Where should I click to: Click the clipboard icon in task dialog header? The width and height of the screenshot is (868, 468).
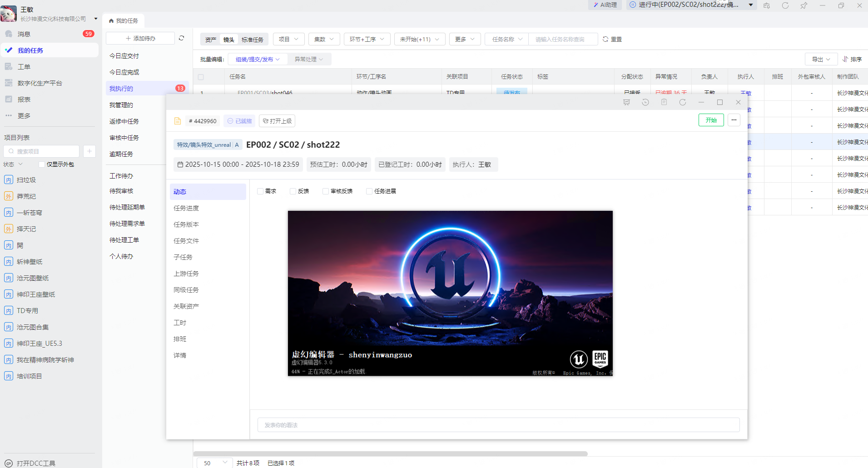(x=664, y=103)
